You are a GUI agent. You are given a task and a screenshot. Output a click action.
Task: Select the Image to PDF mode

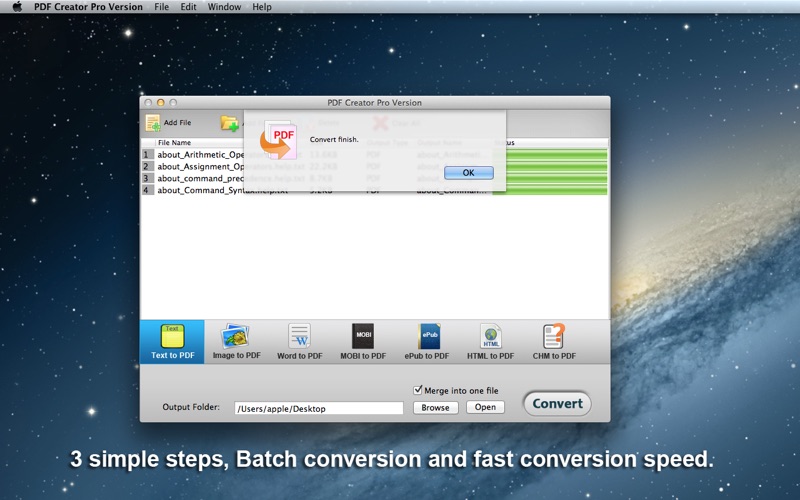pos(236,342)
